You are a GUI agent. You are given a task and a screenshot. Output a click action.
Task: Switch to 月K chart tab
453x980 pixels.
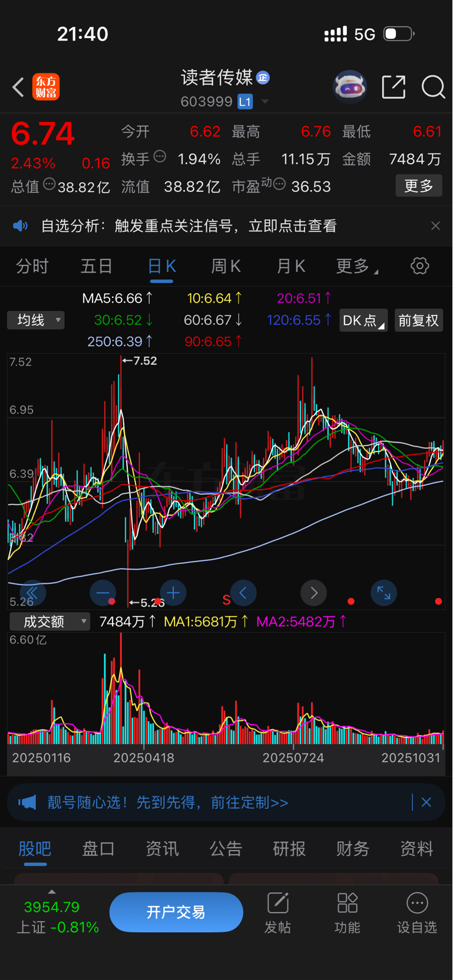[x=291, y=266]
